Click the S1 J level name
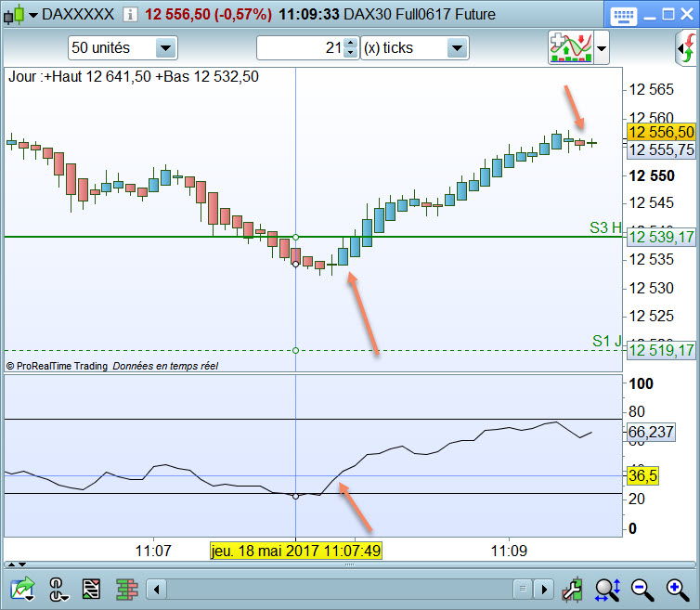Screen dimensions: 700x610 [606, 341]
